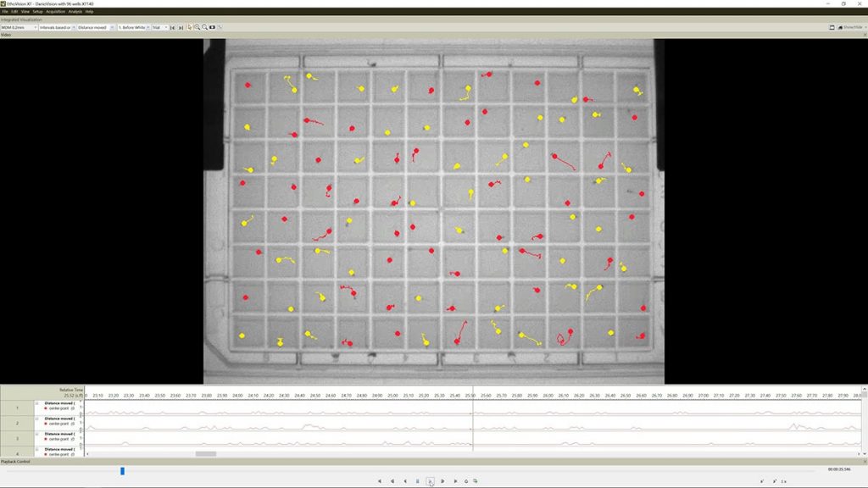This screenshot has width=868, height=488.
Task: Select the pointer arrow tool in the visualization toolbar
Action: click(x=190, y=26)
